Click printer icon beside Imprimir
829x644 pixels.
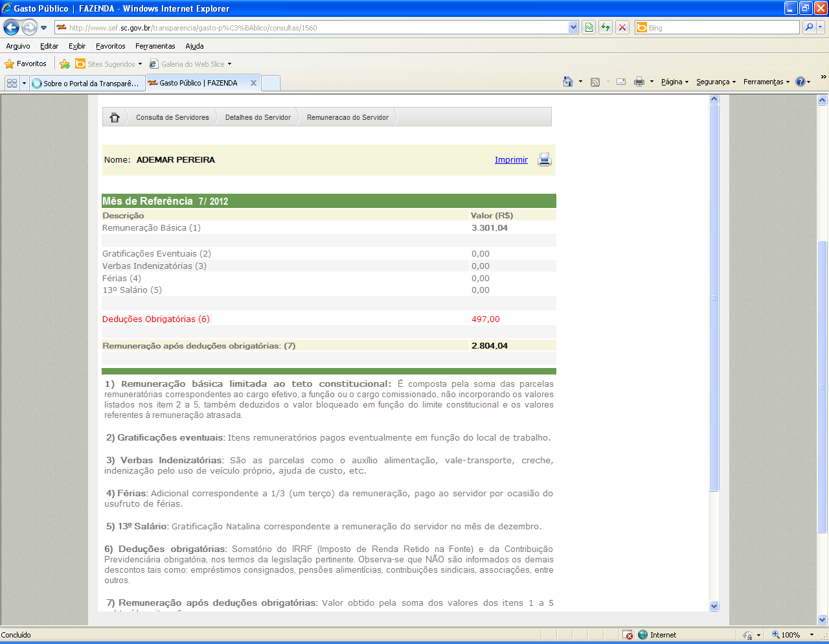pyautogui.click(x=545, y=159)
